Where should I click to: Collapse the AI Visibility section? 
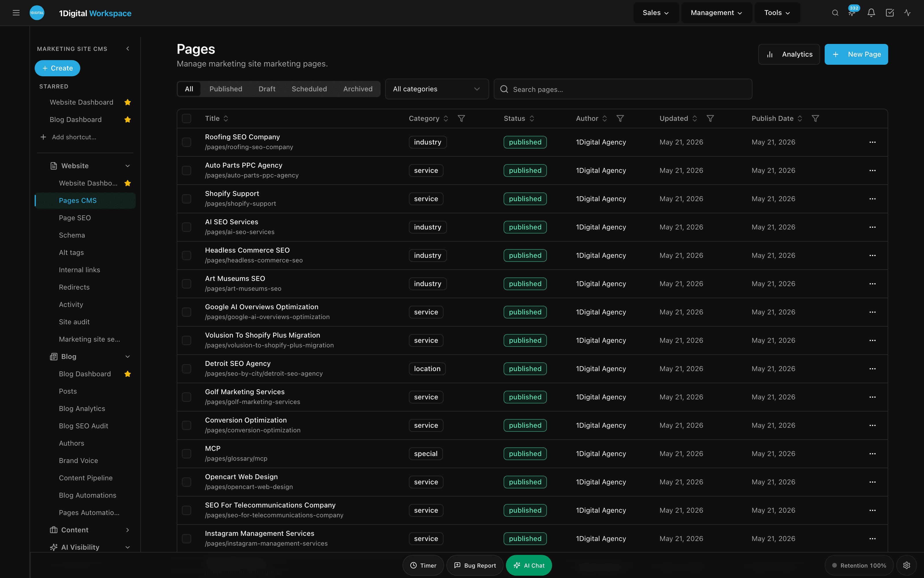128,547
